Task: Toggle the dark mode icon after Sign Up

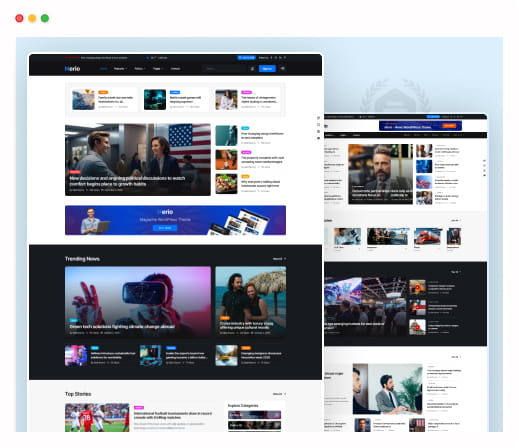Action: (x=282, y=68)
